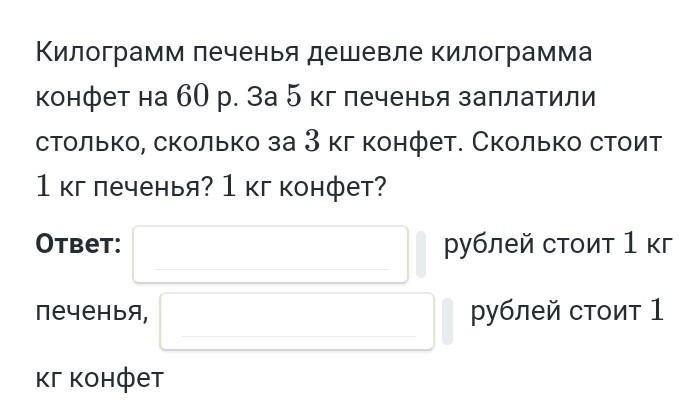Click the question '1 кг конфет?'
Viewport: 689px width, 419px height.
tap(304, 187)
